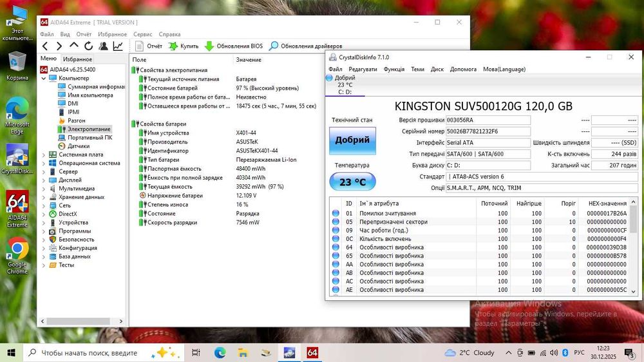Click Обновления BIOS toolbar button
This screenshot has height=362, width=644.
click(234, 46)
